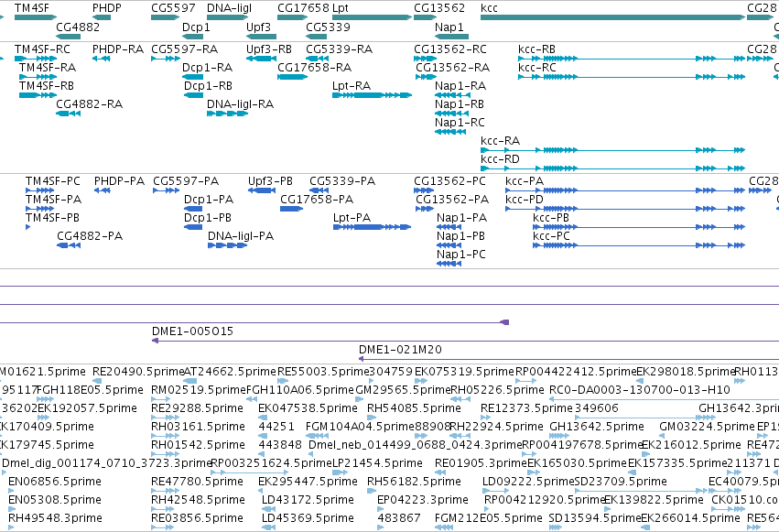This screenshot has width=779, height=532.
Task: Select the CG13562 gene label
Action: click(439, 8)
